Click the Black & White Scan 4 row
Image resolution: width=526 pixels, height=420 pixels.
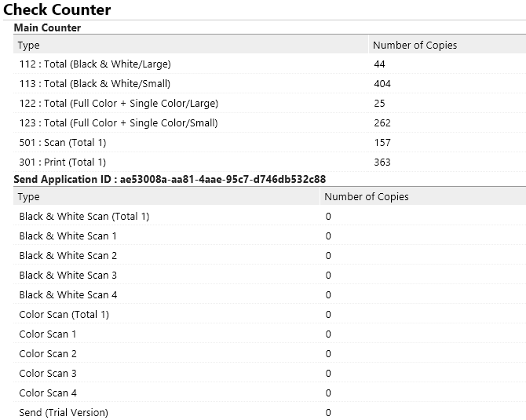(x=68, y=295)
